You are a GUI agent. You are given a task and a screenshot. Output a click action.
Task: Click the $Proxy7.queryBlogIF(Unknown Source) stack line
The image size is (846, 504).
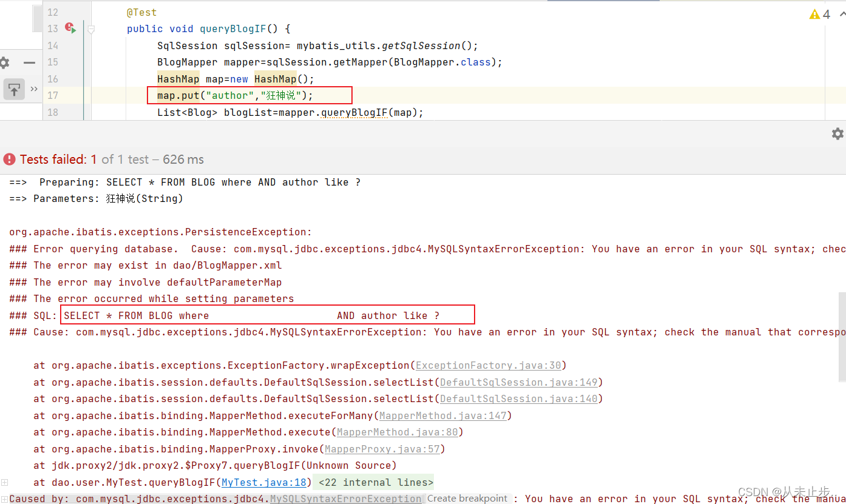pos(215,465)
